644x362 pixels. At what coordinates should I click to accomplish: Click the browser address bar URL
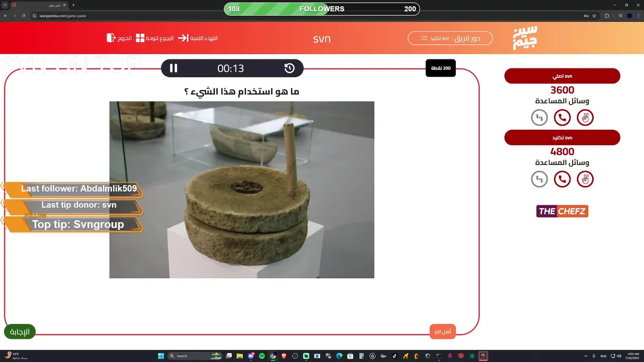(x=63, y=16)
